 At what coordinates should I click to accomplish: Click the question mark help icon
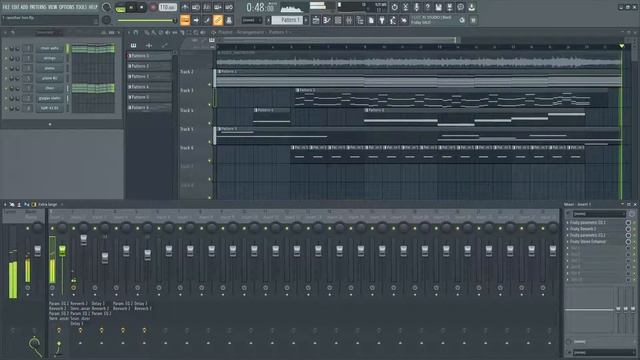click(x=427, y=7)
